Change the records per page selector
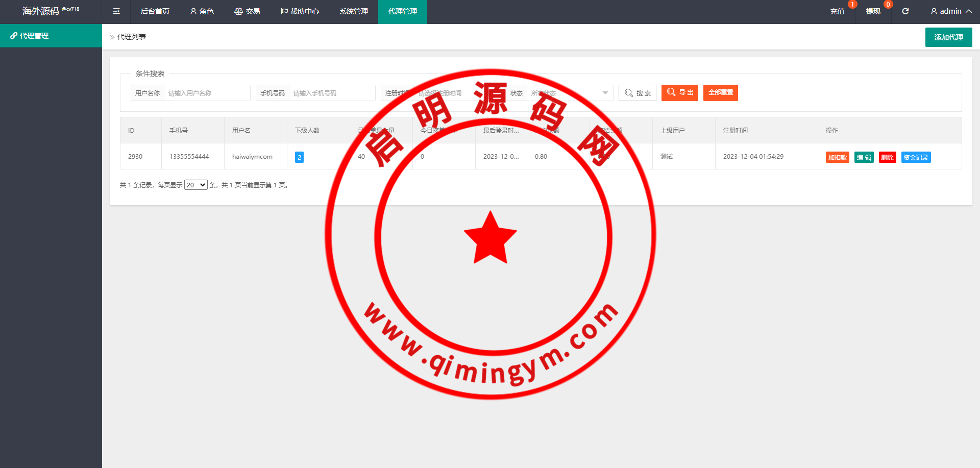 (195, 185)
